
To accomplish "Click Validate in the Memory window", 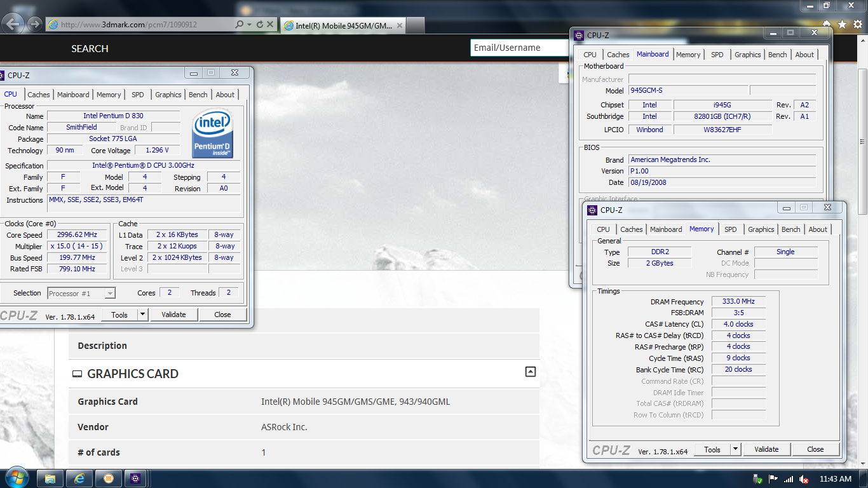I will pyautogui.click(x=766, y=449).
